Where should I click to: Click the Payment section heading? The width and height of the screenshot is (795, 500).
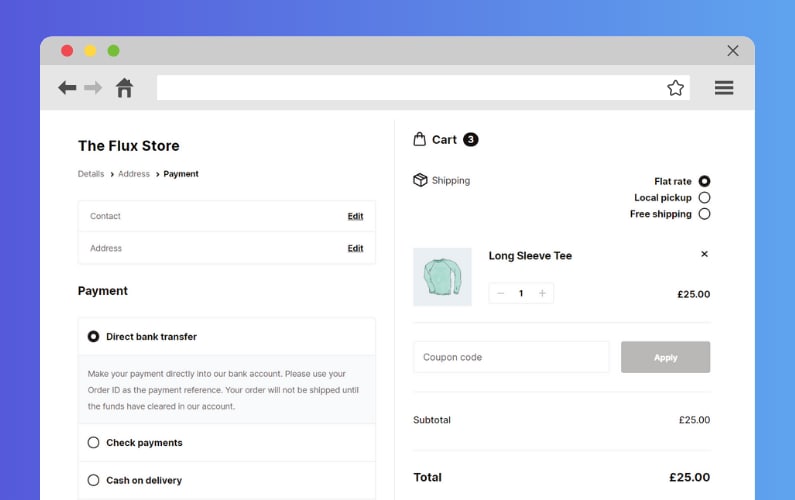click(x=103, y=291)
